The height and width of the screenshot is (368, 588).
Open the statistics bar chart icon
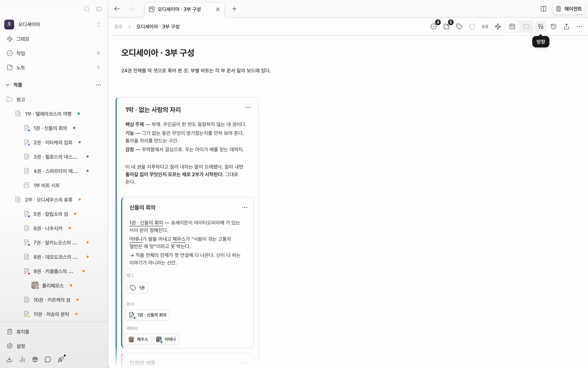[x=22, y=359]
